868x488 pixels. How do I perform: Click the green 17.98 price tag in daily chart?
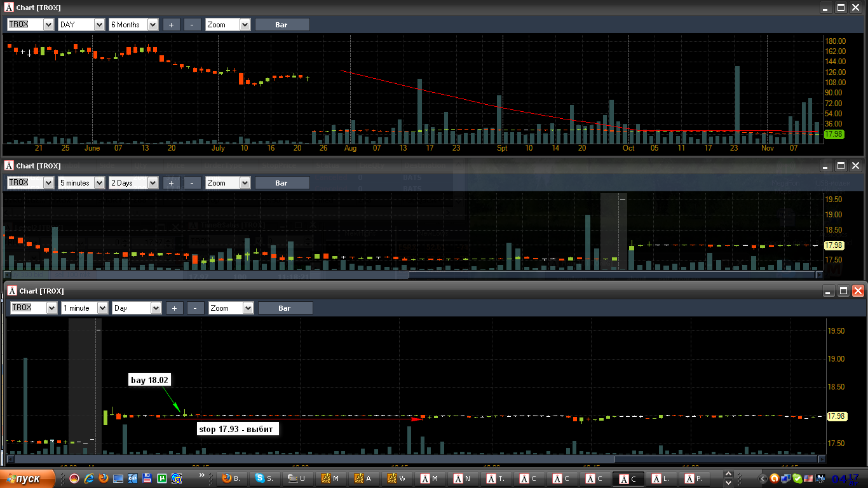coord(834,134)
